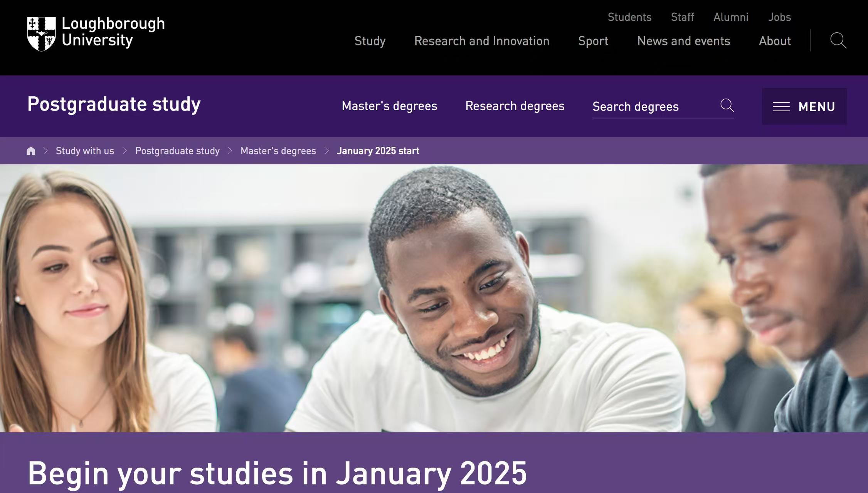Image resolution: width=868 pixels, height=493 pixels.
Task: Click the Staff link
Action: [682, 17]
